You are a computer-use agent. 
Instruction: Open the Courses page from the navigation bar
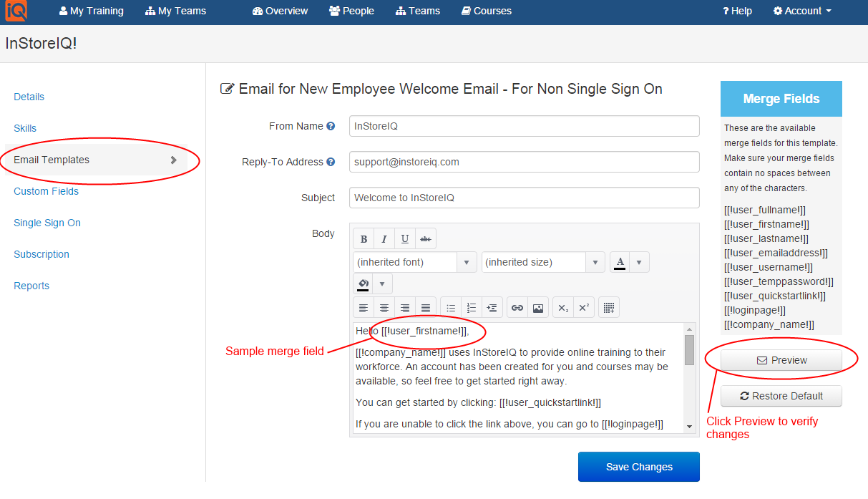[x=486, y=11]
